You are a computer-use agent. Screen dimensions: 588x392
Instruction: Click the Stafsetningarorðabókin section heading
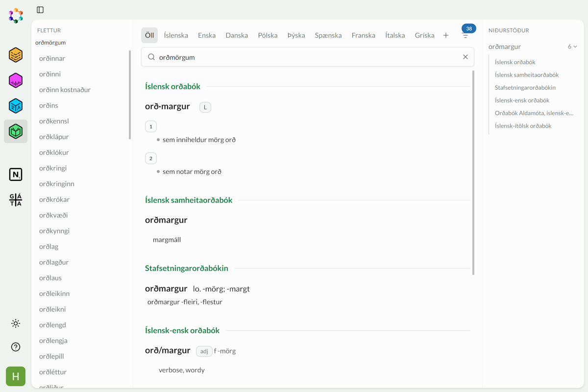pos(187,268)
